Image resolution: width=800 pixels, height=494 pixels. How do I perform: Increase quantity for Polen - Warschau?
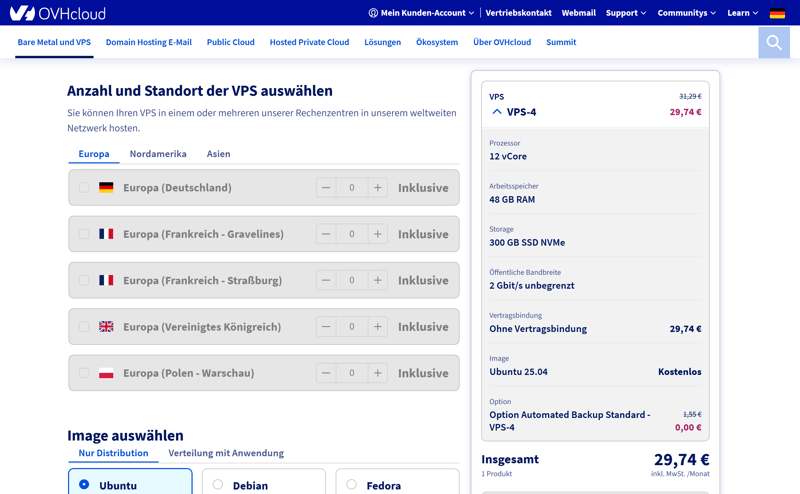[x=377, y=373]
